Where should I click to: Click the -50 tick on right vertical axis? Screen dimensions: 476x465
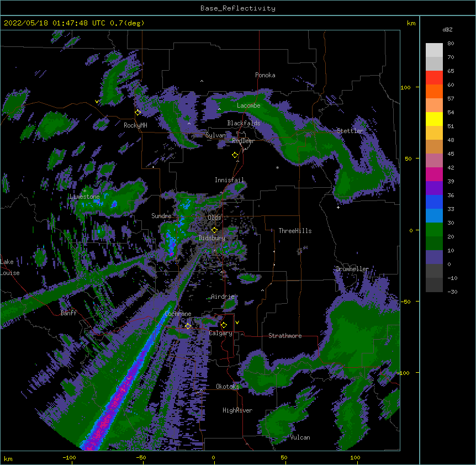405,302
